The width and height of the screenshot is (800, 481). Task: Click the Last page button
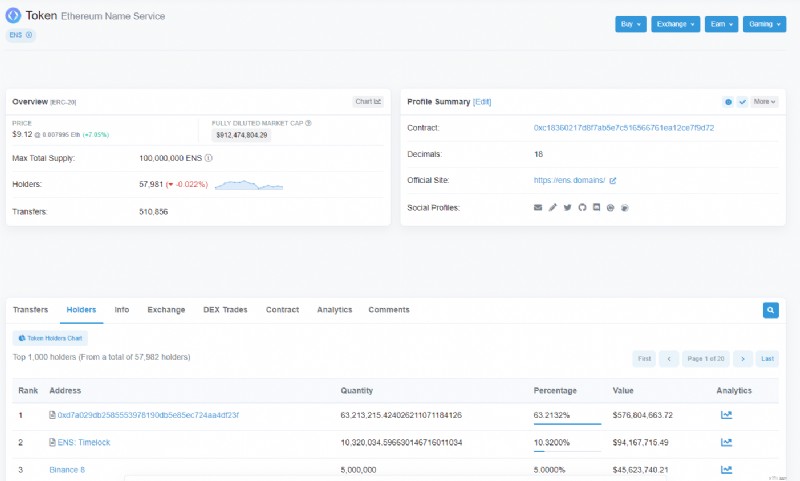(767, 359)
